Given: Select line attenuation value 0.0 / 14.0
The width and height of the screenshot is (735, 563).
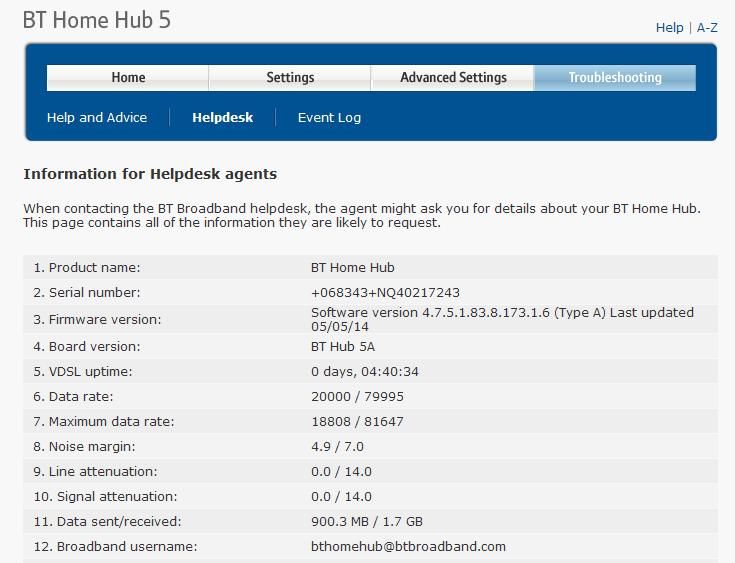Looking at the screenshot, I should (341, 471).
